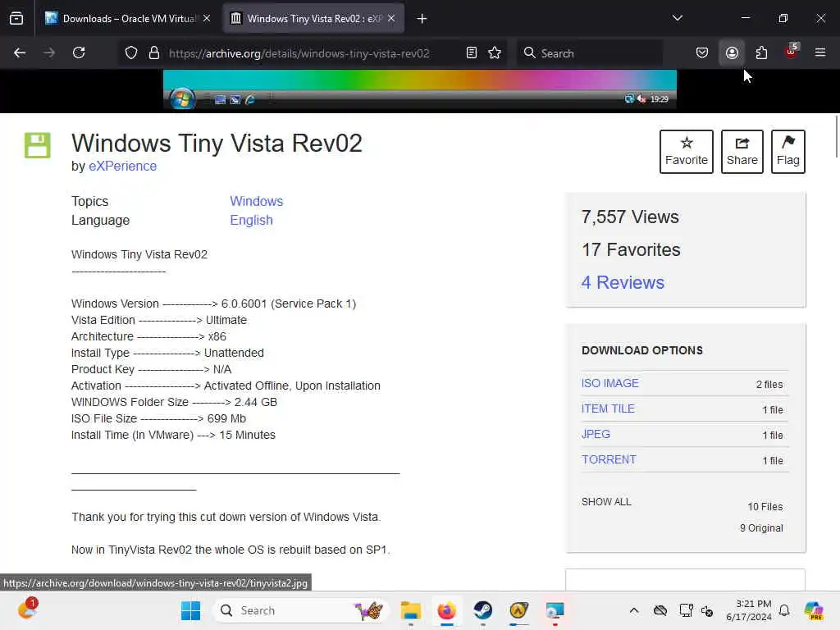The image size is (840, 630).
Task: Open the Extensions puzzle icon
Action: coord(761,53)
